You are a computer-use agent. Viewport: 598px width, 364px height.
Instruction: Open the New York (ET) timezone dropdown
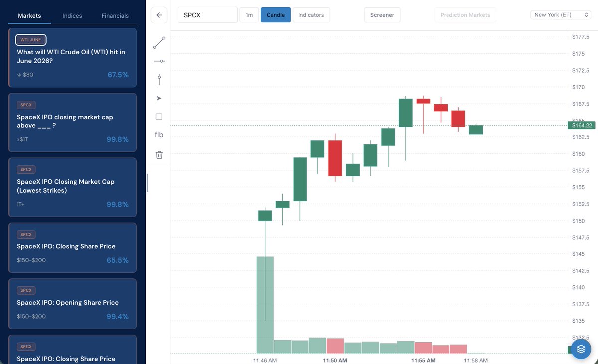tap(561, 15)
